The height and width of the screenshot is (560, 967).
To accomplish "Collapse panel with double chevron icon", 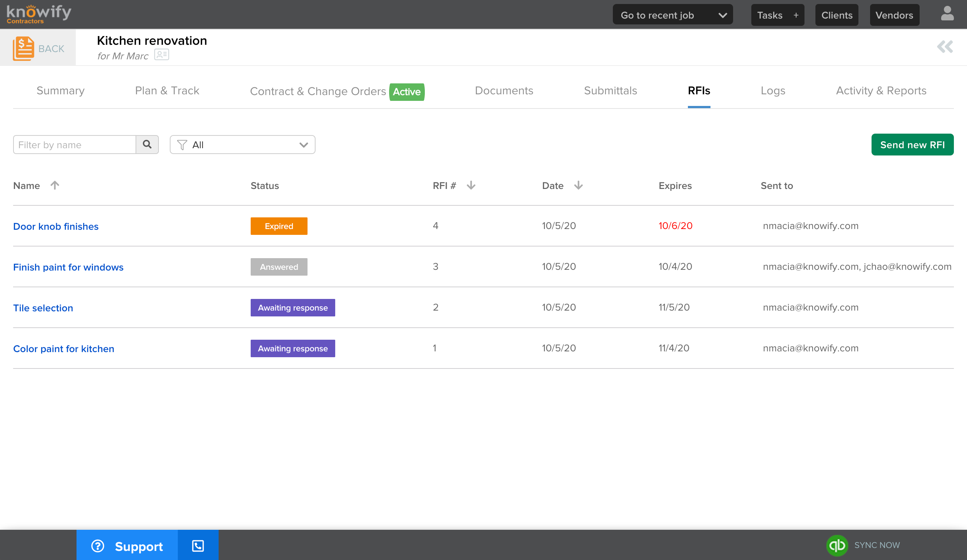I will click(945, 47).
